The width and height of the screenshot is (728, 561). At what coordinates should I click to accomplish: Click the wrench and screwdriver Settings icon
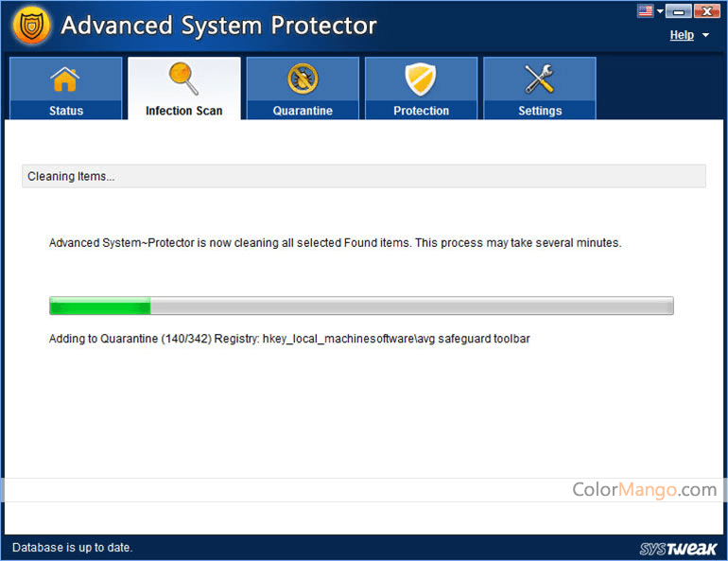540,80
